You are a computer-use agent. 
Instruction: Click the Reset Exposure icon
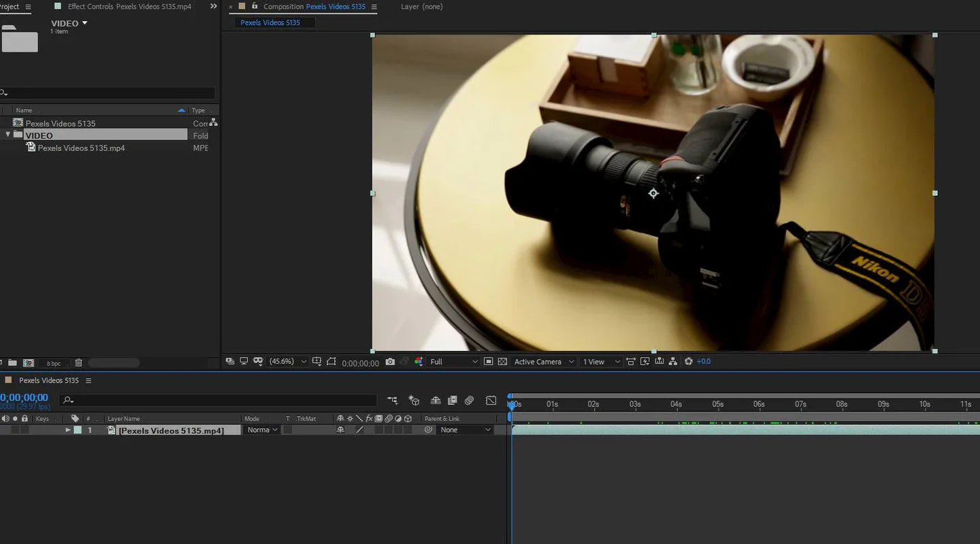pyautogui.click(x=688, y=362)
